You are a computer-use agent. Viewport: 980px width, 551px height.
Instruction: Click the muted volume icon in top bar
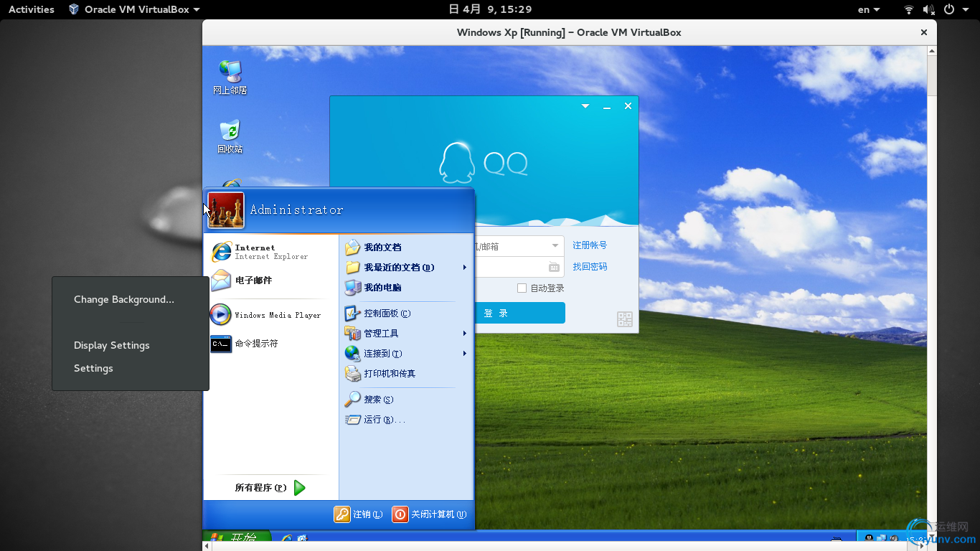(928, 9)
